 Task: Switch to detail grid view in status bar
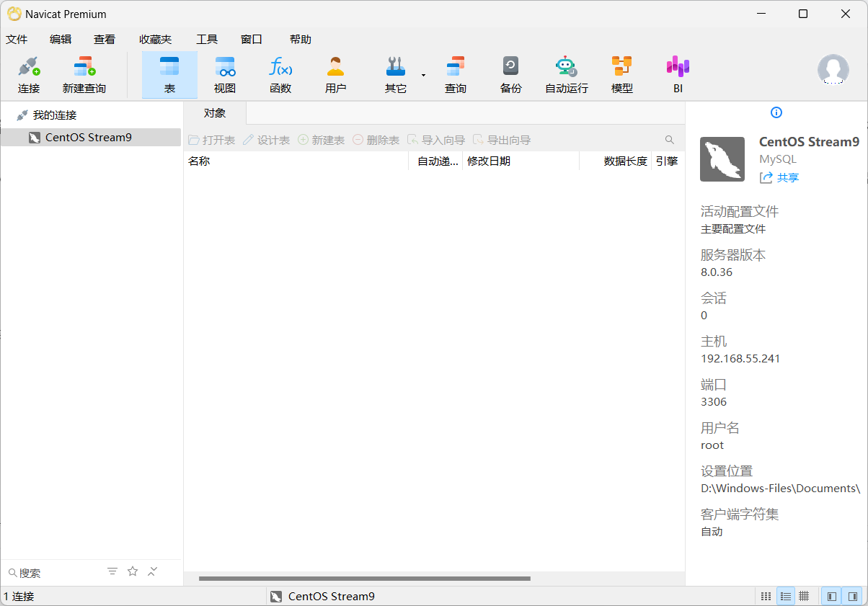tap(805, 597)
